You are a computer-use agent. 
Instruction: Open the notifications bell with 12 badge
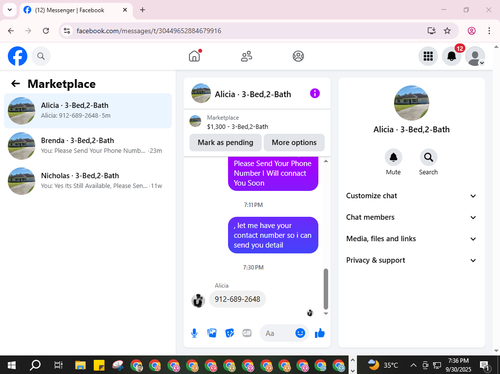tap(452, 56)
